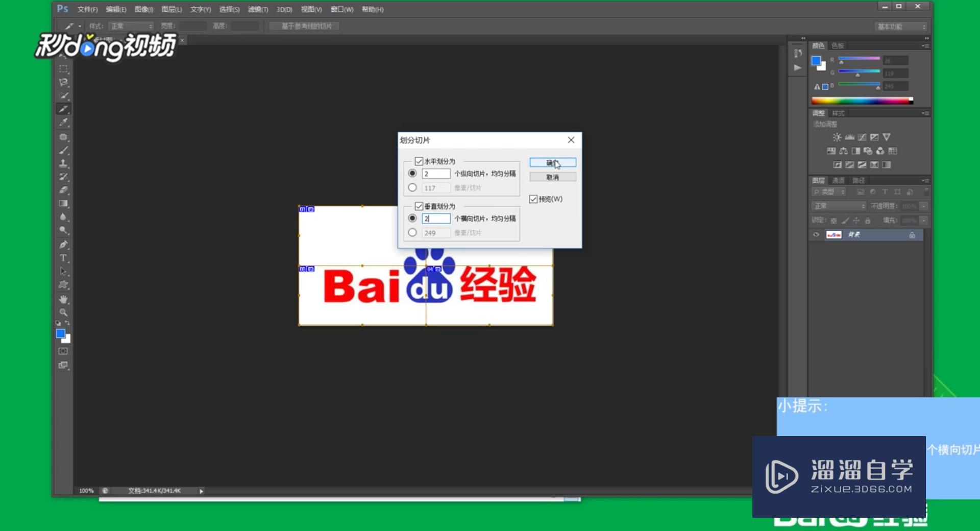This screenshot has height=531, width=980.
Task: Select the Gradient tool
Action: click(63, 203)
